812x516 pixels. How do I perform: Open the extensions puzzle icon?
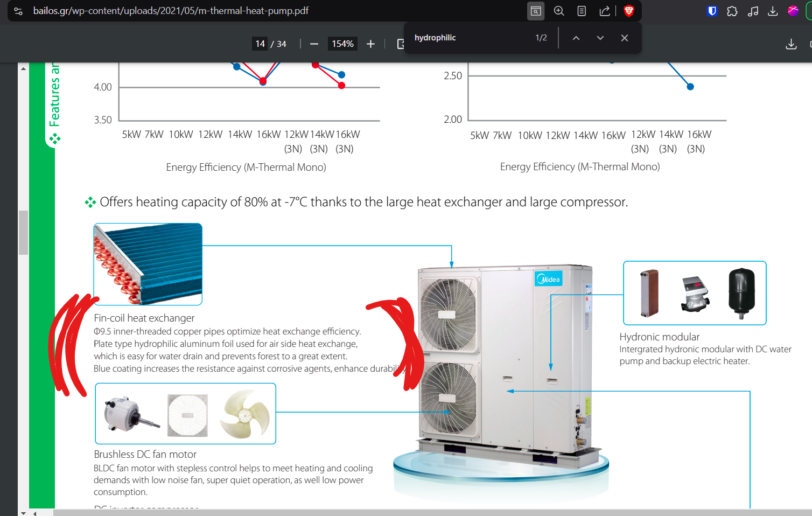[732, 11]
